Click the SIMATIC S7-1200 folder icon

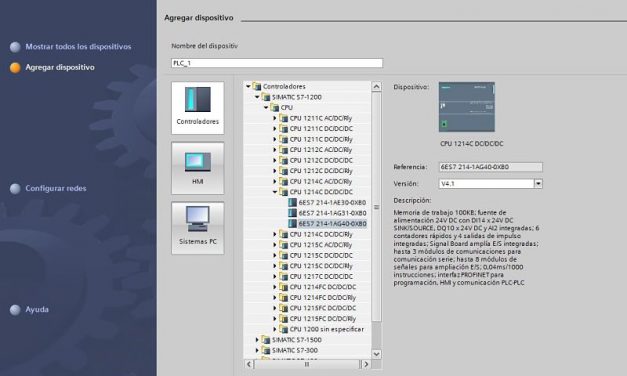(266, 97)
